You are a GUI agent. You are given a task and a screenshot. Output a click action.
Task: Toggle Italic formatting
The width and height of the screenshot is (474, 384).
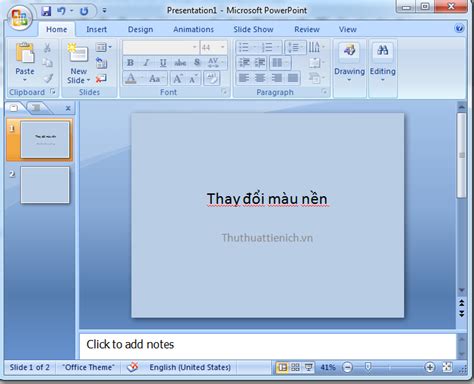[146, 63]
